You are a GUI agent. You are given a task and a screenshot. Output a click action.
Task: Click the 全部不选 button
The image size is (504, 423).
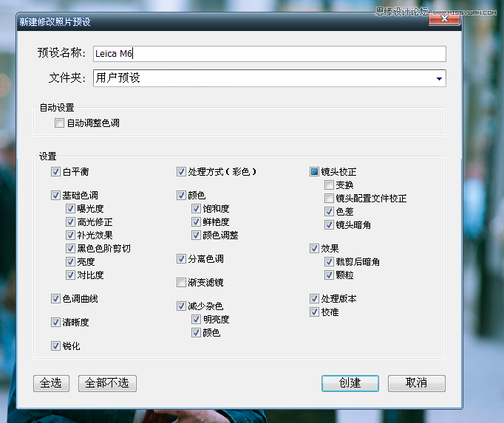tap(107, 383)
